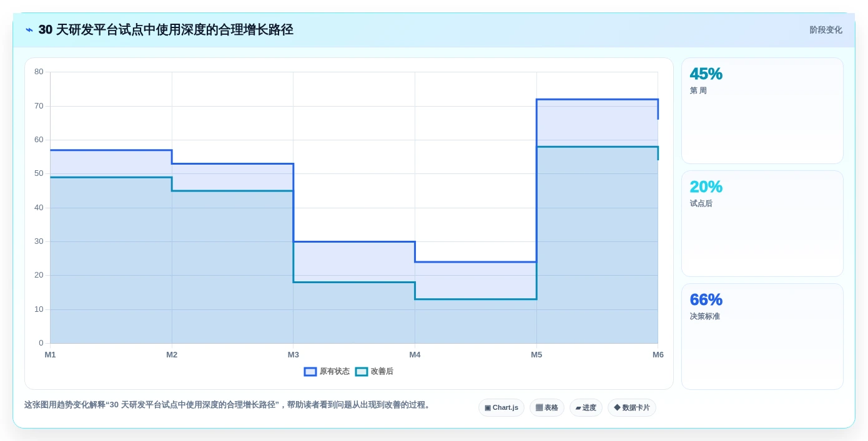Screen dimensions: 868x441
Task: Toggle the 原有状态 legend series
Action: tap(327, 371)
